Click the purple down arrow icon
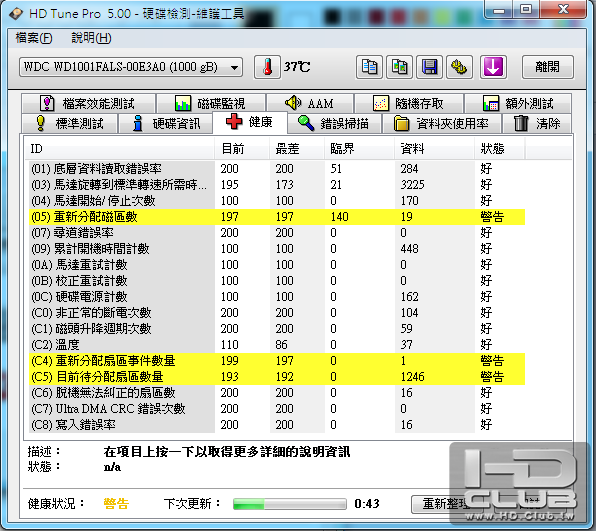This screenshot has width=596, height=531. (x=493, y=67)
